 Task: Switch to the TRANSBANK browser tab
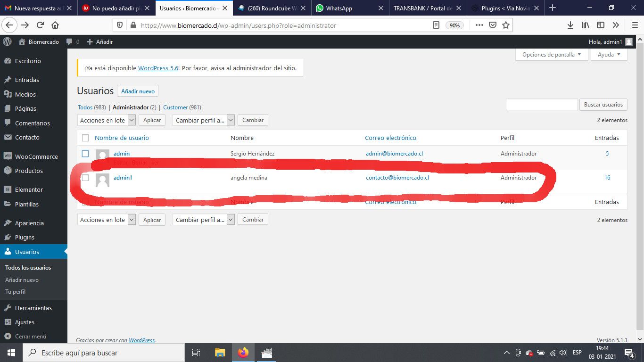coord(428,8)
